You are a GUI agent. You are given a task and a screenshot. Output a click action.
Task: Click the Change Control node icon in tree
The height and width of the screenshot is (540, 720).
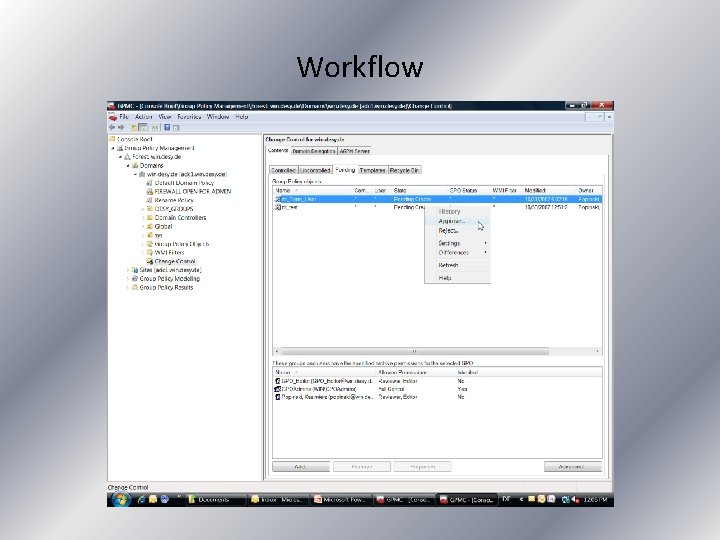coord(149,261)
